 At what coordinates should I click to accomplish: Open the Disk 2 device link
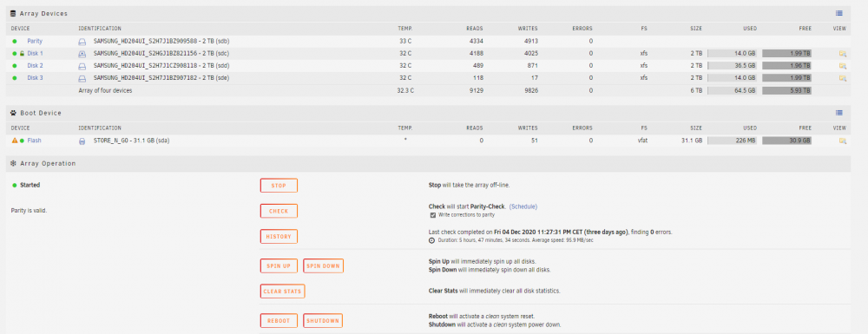coord(35,66)
